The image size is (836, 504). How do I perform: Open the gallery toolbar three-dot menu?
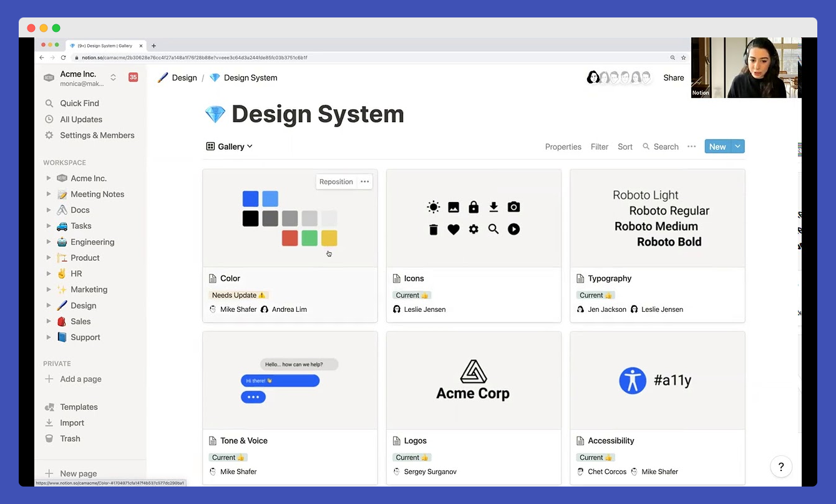[691, 147]
